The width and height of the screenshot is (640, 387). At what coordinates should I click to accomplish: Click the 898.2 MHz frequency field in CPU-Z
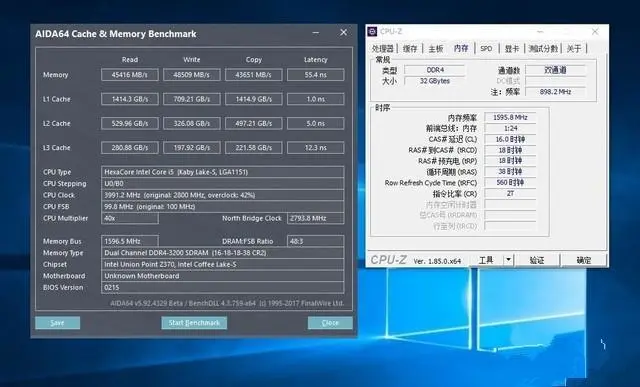pos(556,92)
